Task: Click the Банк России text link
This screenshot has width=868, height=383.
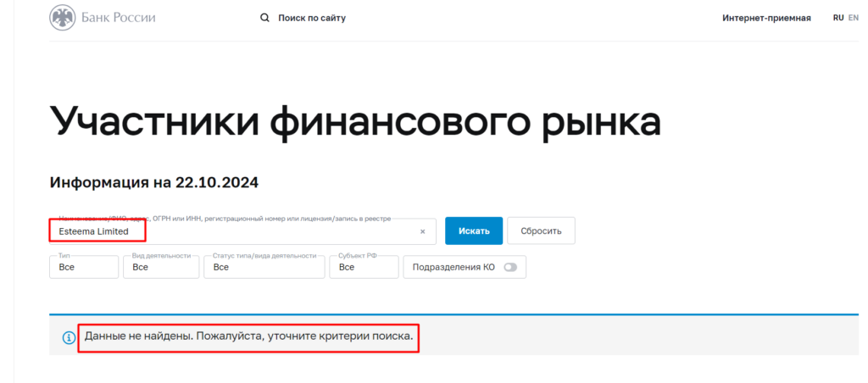Action: [x=119, y=18]
